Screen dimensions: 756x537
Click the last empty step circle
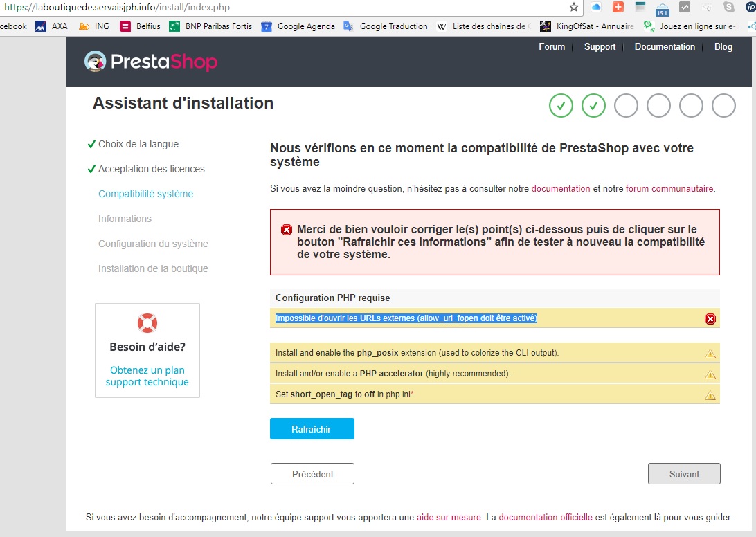pyautogui.click(x=723, y=106)
